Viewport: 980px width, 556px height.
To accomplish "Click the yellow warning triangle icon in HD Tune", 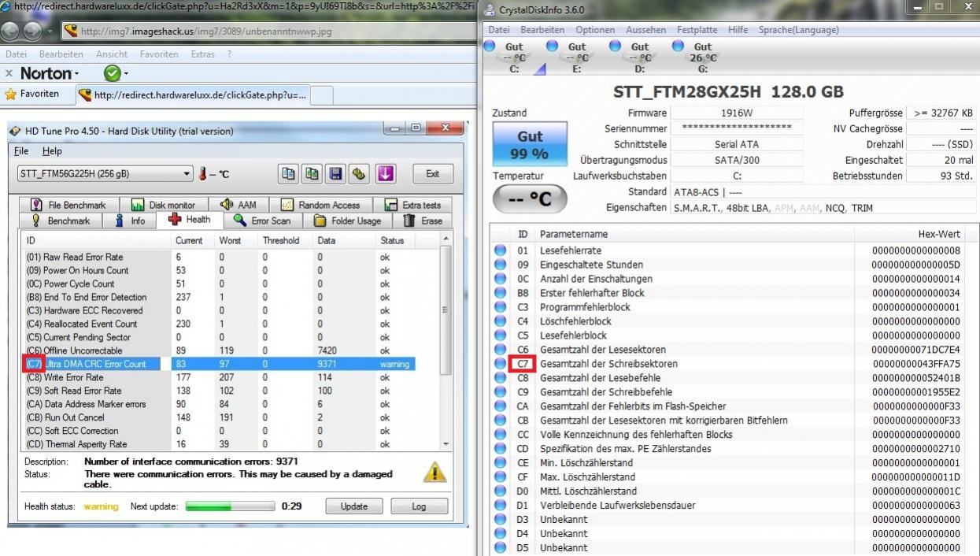I will (435, 472).
